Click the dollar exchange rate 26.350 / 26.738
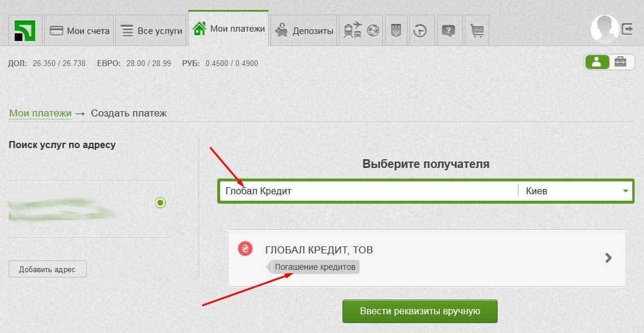This screenshot has width=644, height=333. 59,64
